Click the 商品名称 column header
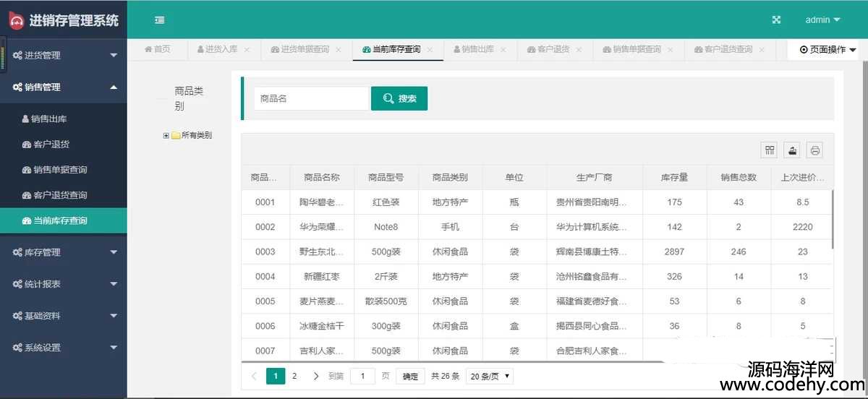868x399 pixels. pyautogui.click(x=322, y=177)
